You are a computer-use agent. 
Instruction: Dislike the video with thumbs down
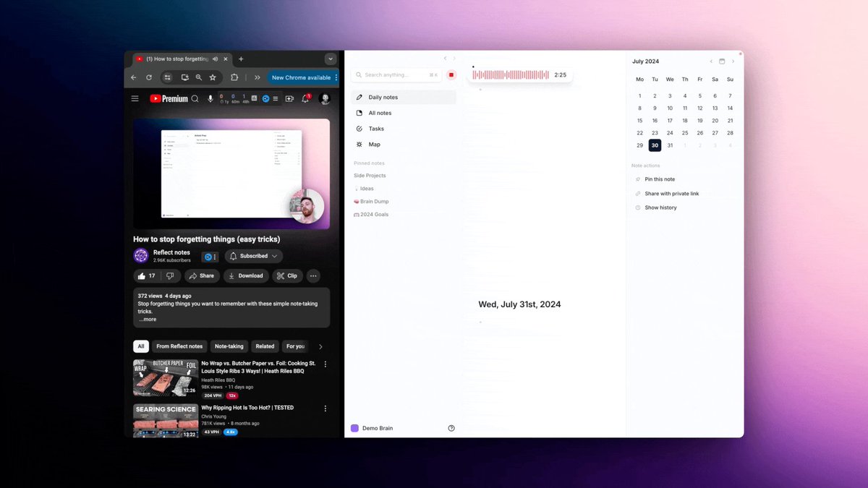click(170, 275)
